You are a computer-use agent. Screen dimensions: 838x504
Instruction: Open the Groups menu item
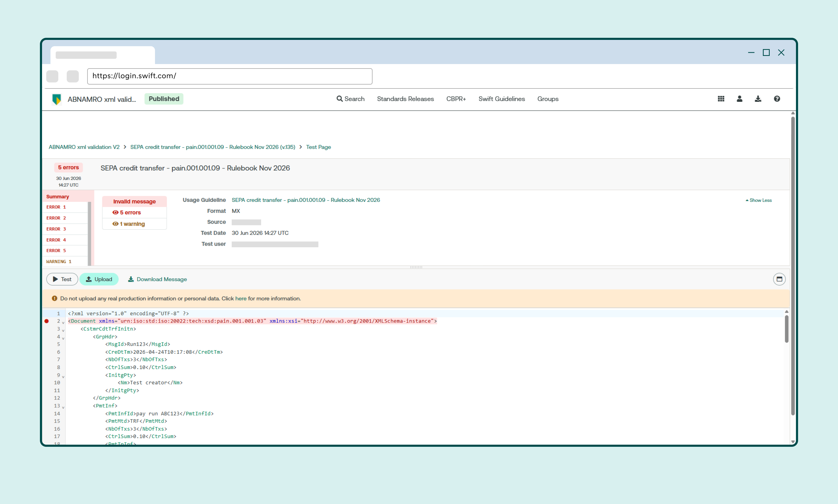(548, 99)
